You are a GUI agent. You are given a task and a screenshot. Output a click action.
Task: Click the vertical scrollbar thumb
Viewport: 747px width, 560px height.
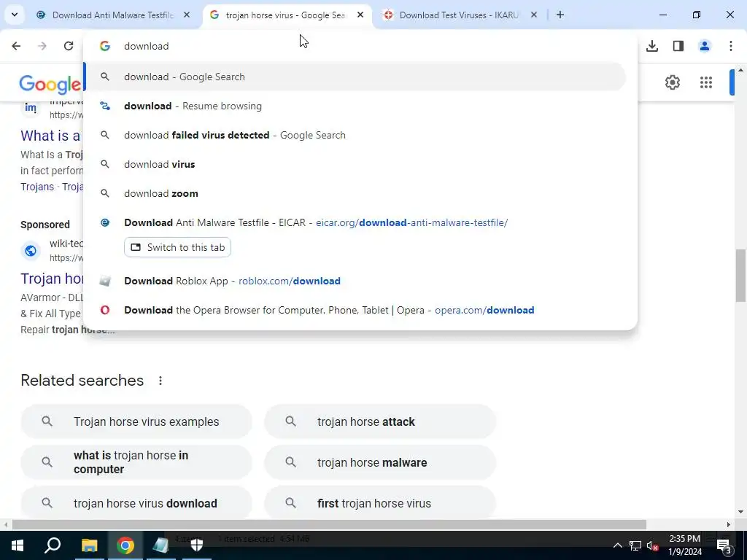click(x=740, y=275)
